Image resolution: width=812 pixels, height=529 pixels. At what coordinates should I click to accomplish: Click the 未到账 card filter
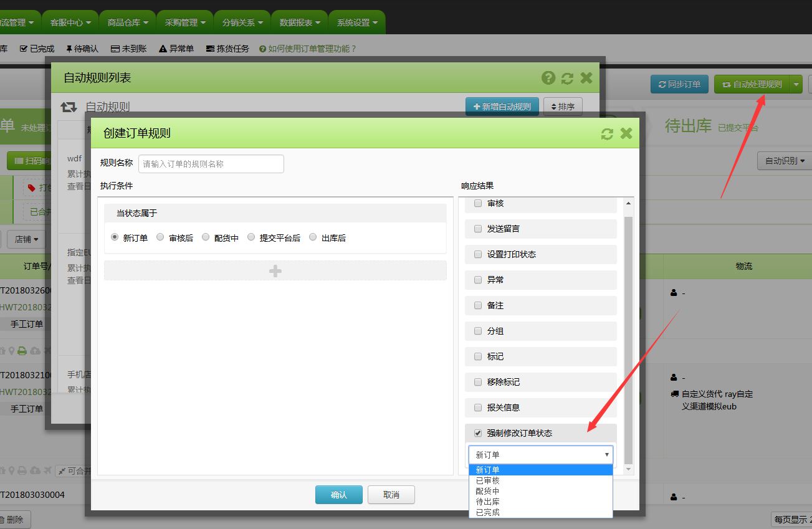pos(129,49)
